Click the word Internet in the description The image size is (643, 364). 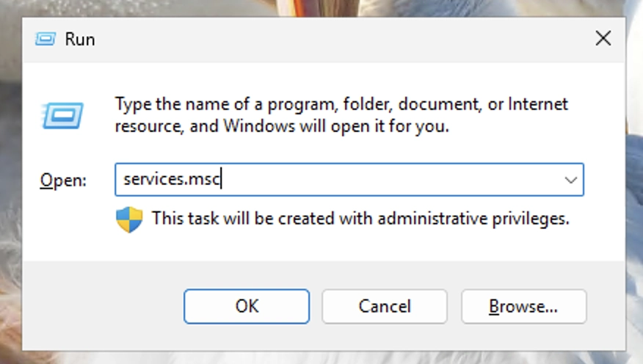538,104
